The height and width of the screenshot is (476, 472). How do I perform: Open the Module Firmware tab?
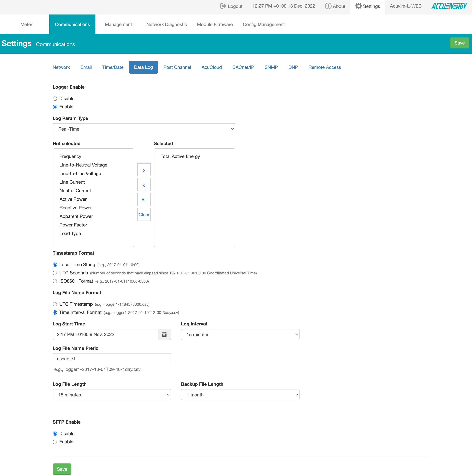click(215, 24)
